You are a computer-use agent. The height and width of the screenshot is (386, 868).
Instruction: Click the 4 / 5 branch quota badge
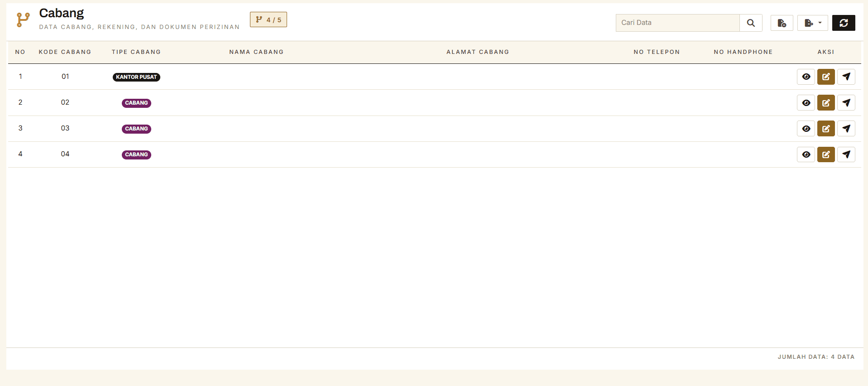click(x=269, y=19)
